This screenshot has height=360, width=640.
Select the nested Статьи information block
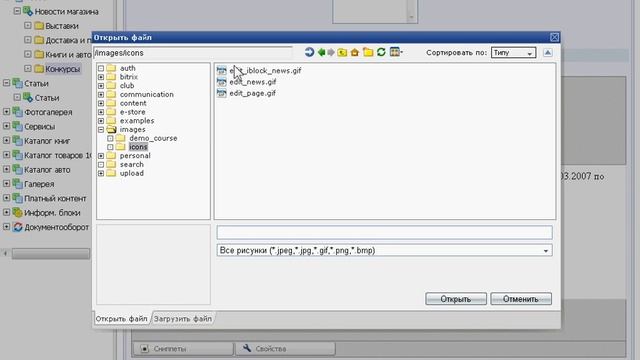click(47, 98)
